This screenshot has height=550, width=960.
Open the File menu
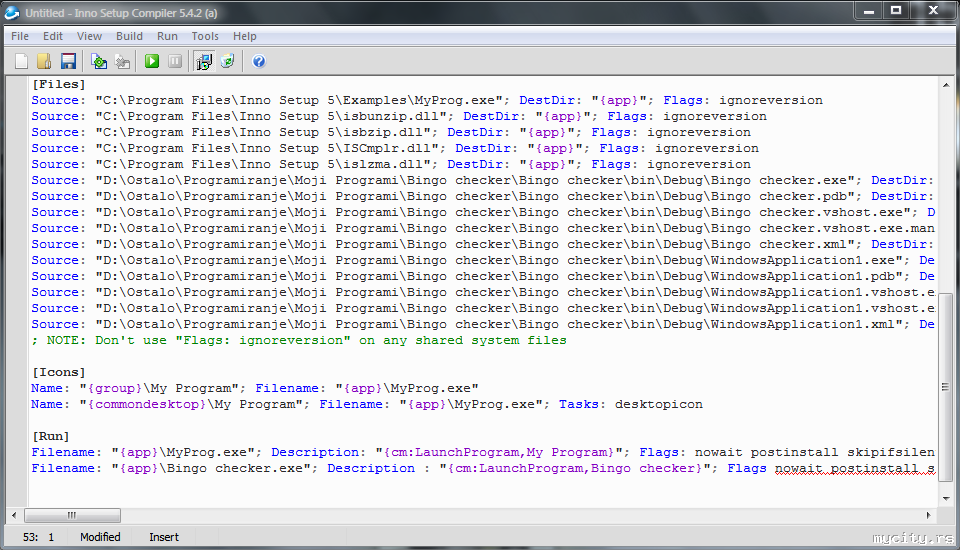[x=20, y=36]
